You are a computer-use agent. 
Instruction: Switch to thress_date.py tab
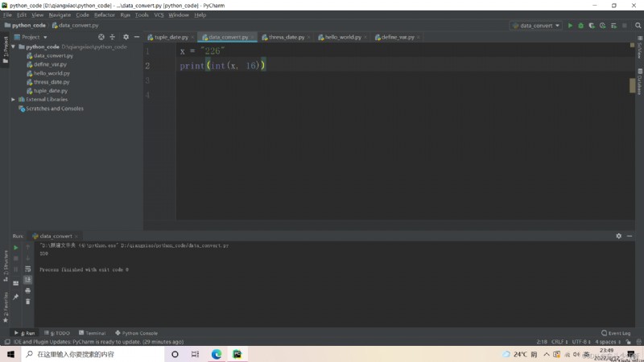(287, 37)
